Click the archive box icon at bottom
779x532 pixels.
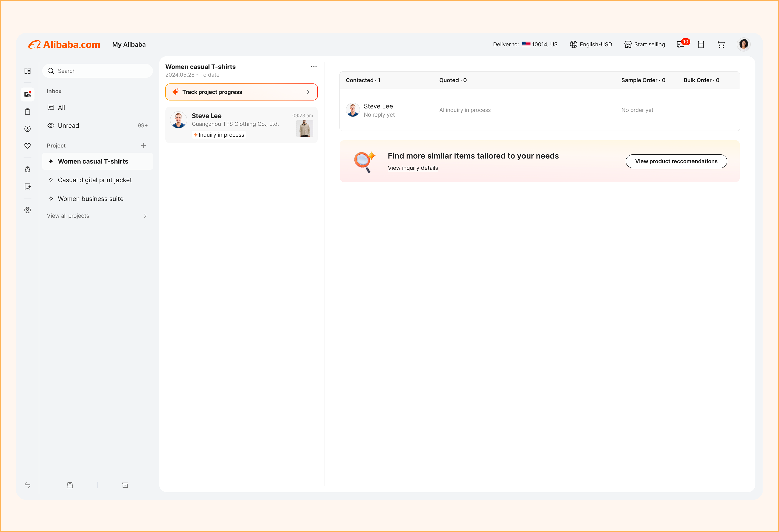coord(125,485)
